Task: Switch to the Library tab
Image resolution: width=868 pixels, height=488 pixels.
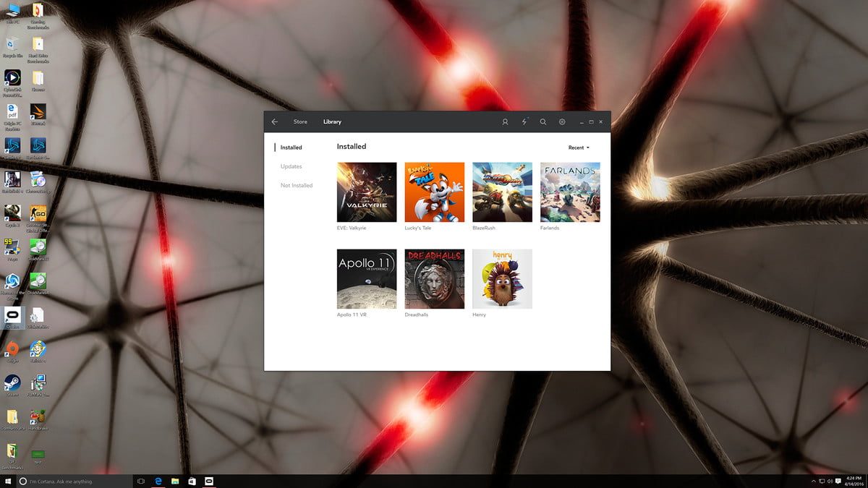Action: point(332,122)
